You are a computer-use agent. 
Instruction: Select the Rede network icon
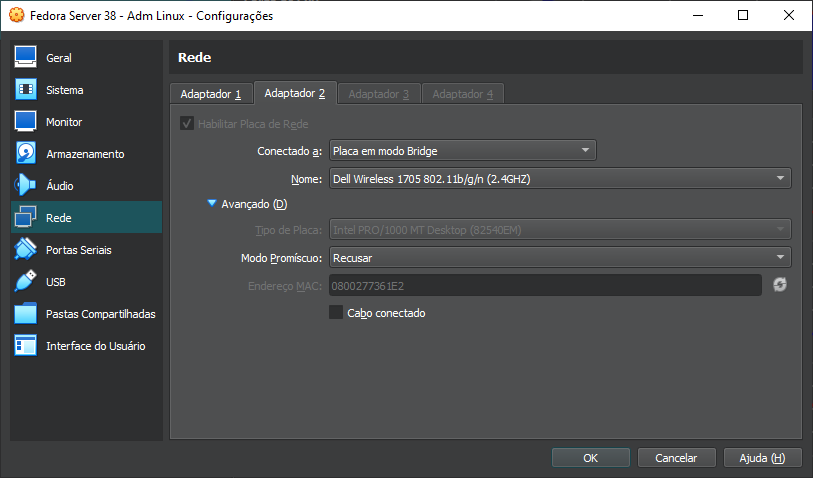(25, 217)
